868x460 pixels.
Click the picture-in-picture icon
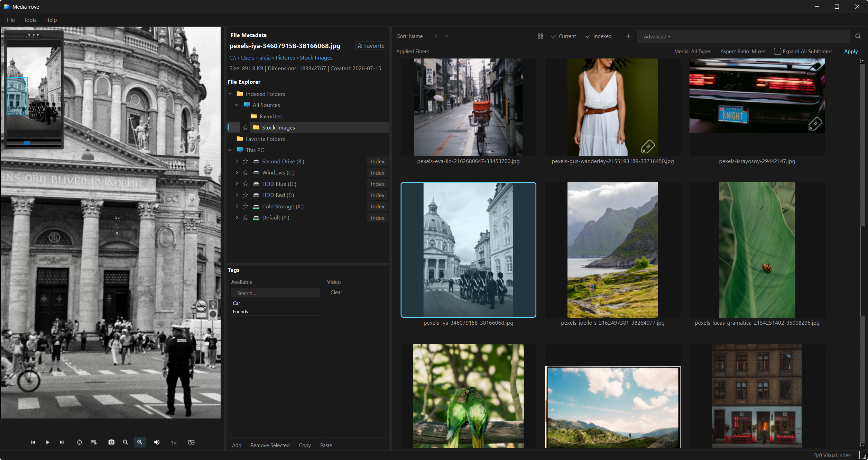pyautogui.click(x=191, y=442)
